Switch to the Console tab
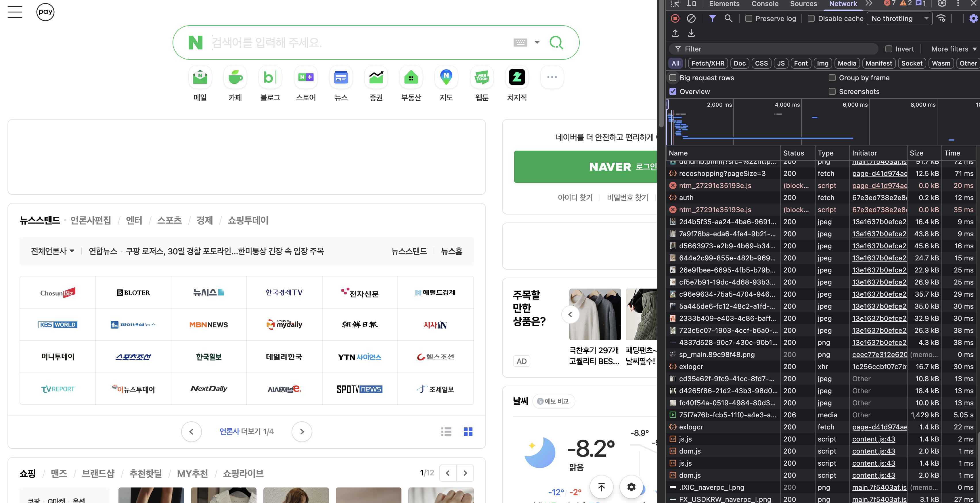980x503 pixels. tap(765, 4)
